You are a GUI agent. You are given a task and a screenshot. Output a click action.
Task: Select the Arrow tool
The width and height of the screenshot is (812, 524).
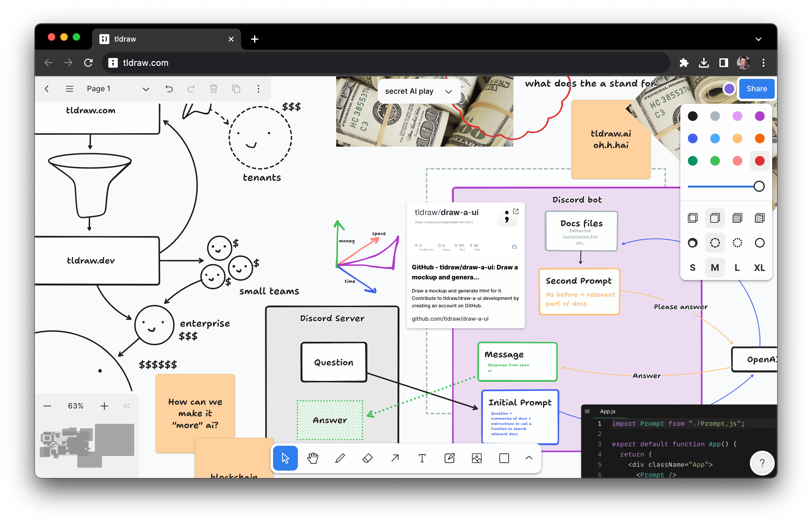(x=395, y=458)
